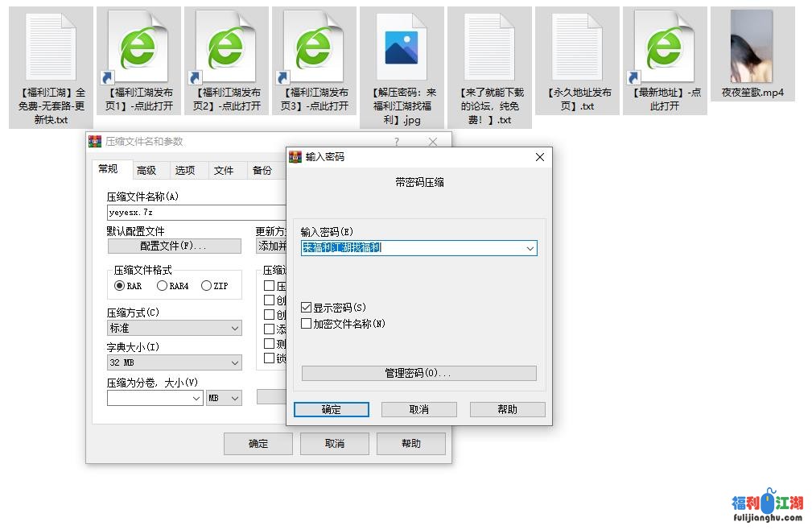812x530 pixels.
Task: Open the 福利江湖发布页1 shortcut icon
Action: (x=138, y=47)
